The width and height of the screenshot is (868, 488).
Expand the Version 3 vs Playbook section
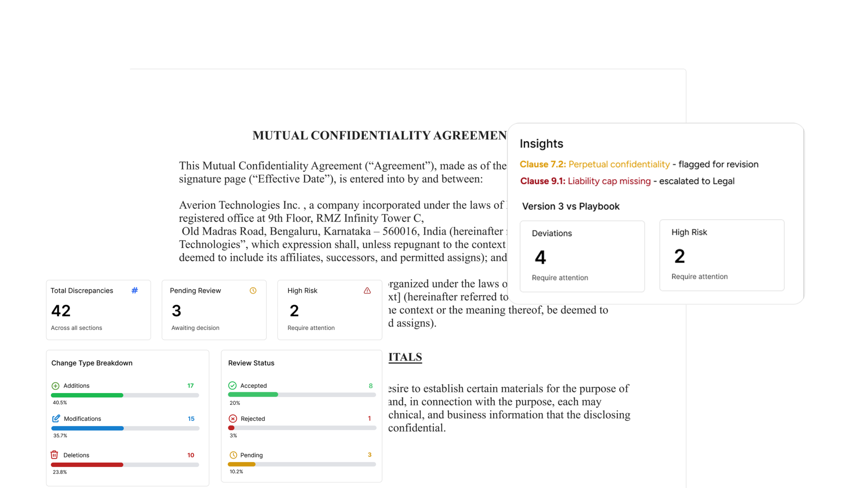pyautogui.click(x=571, y=206)
